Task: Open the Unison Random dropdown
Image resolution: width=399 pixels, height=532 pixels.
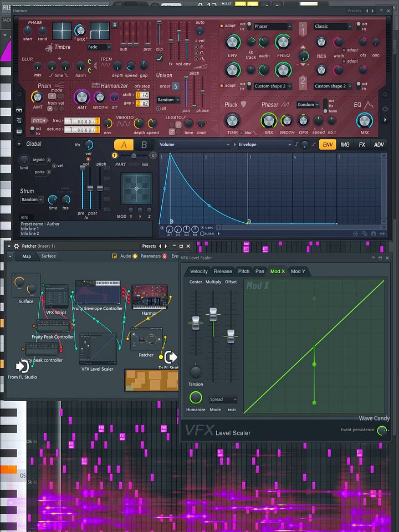Action: click(x=168, y=100)
